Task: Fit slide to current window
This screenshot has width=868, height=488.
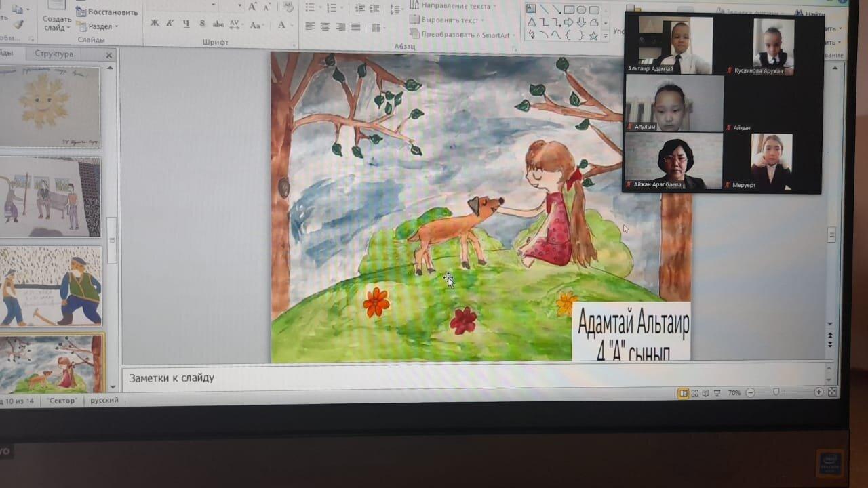Action: [832, 392]
